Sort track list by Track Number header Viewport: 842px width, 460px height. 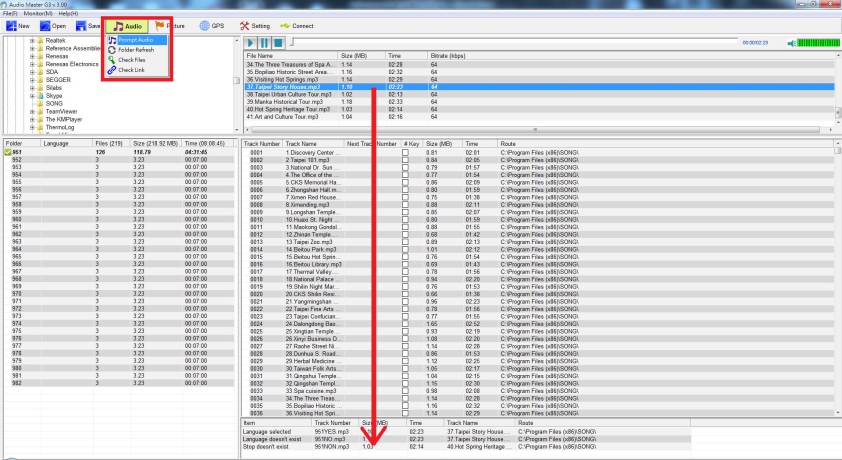click(262, 144)
